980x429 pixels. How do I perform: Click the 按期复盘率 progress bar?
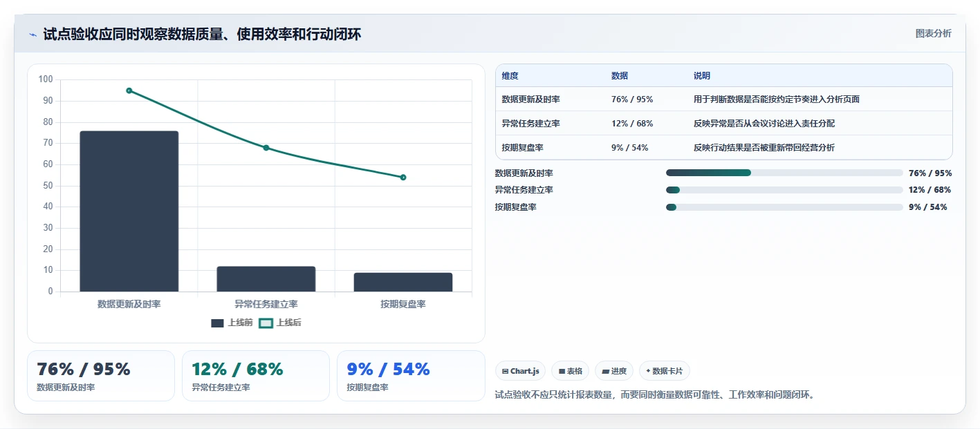coord(784,207)
